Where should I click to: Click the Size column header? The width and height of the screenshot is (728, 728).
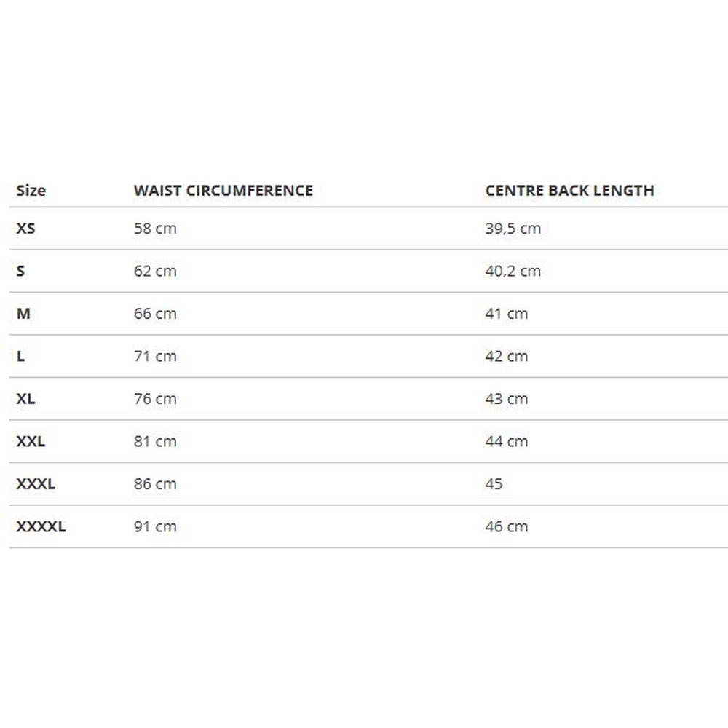pyautogui.click(x=31, y=191)
